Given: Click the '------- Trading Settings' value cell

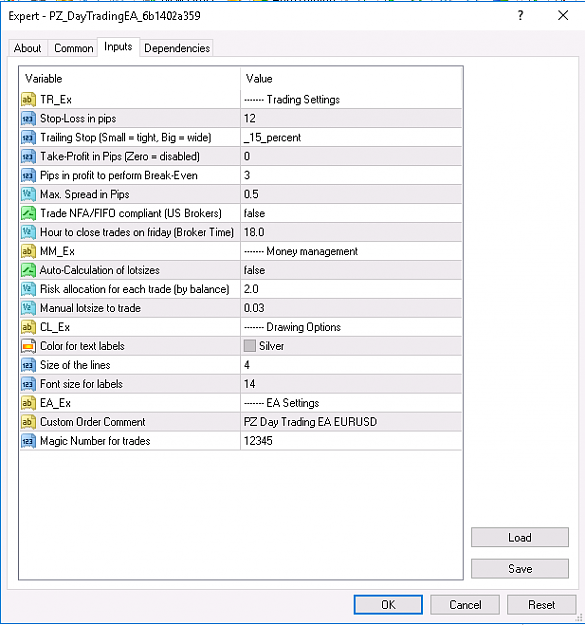Looking at the screenshot, I should 351,99.
